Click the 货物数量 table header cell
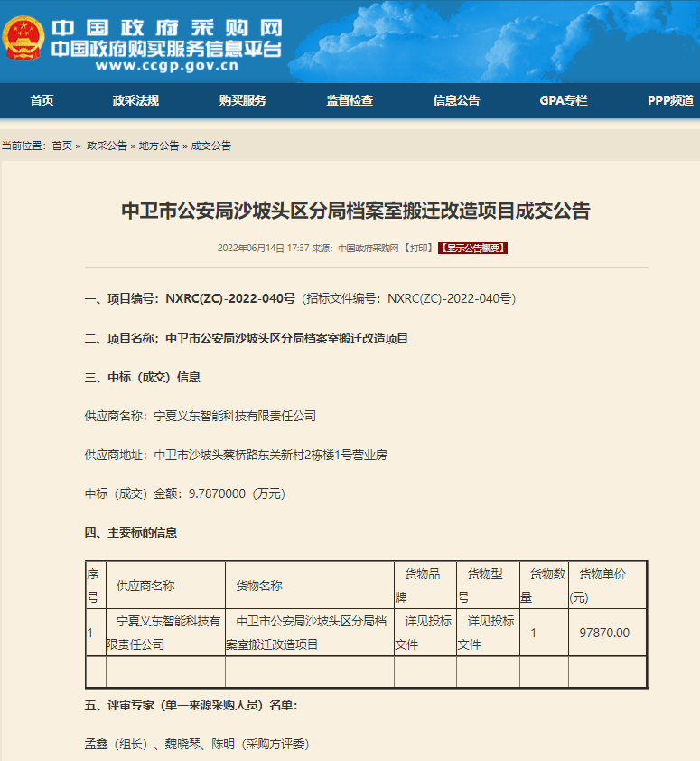 (x=544, y=586)
